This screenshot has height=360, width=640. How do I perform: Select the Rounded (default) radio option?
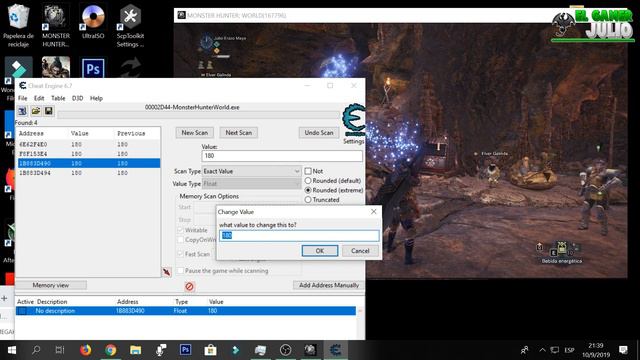(308, 180)
